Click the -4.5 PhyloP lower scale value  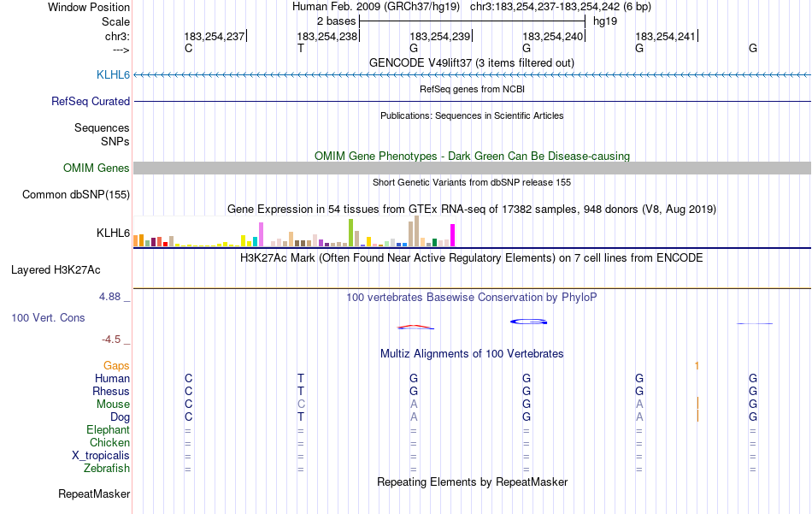111,340
